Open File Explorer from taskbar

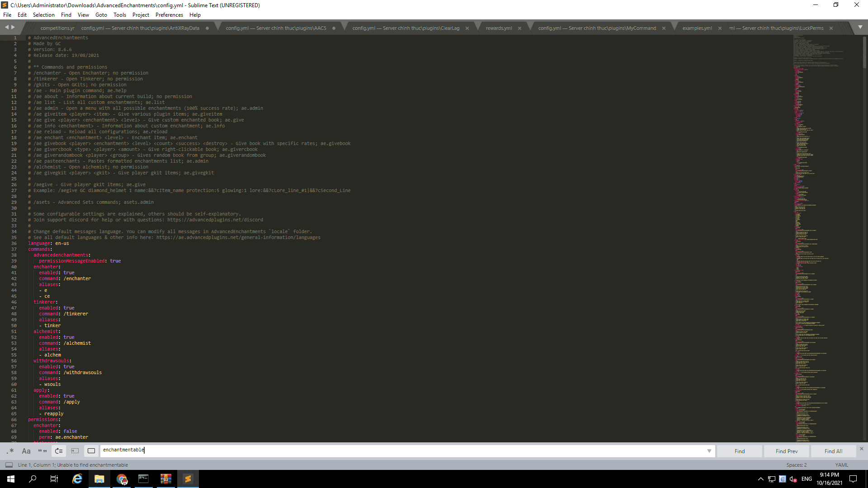[99, 479]
